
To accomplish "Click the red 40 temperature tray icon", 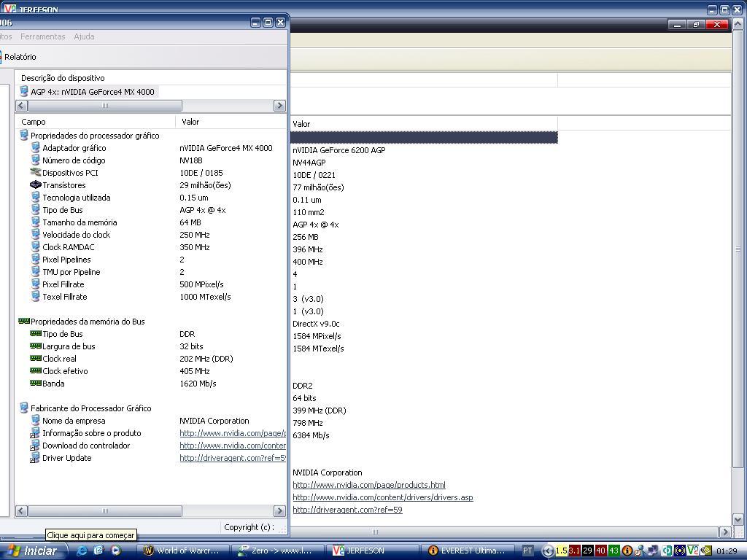I will coord(601,551).
